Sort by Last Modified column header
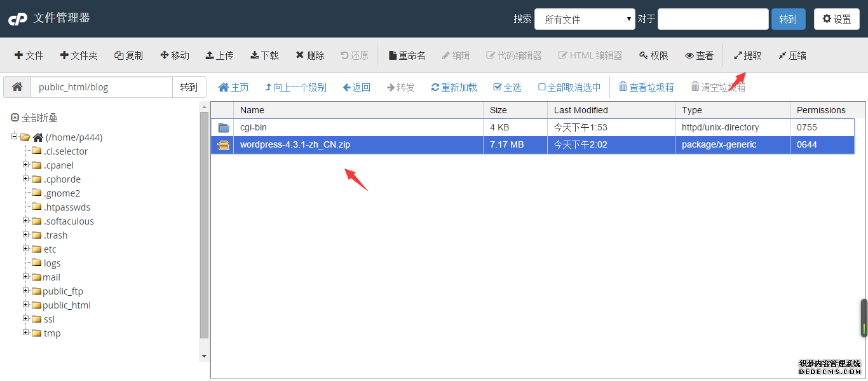Viewport: 868px width, 381px height. click(x=611, y=110)
